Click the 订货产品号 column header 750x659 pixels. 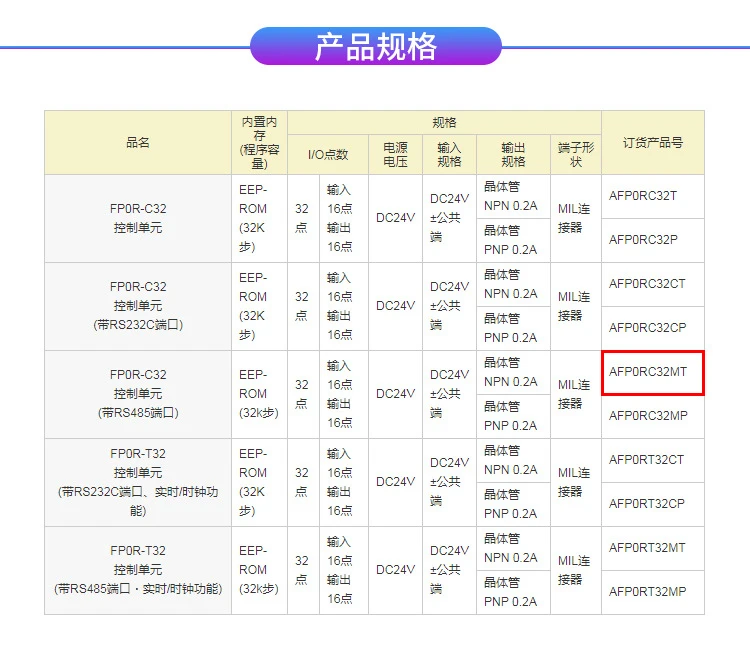tap(653, 143)
